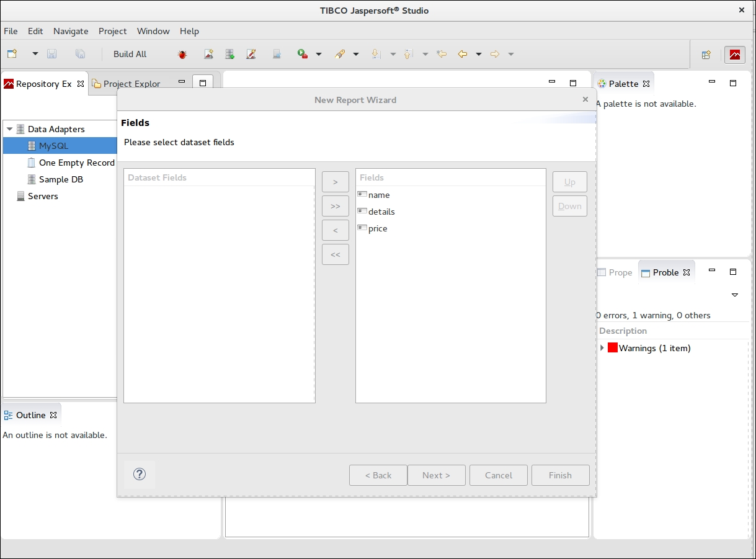Screen dimensions: 756x559
Task: Click the remove field '<' button
Action: click(336, 230)
